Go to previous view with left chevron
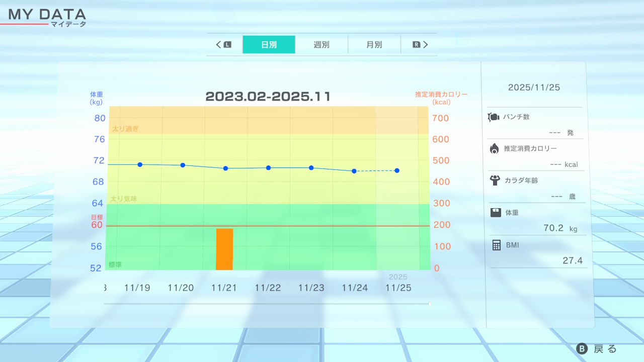The image size is (644, 362). click(219, 45)
